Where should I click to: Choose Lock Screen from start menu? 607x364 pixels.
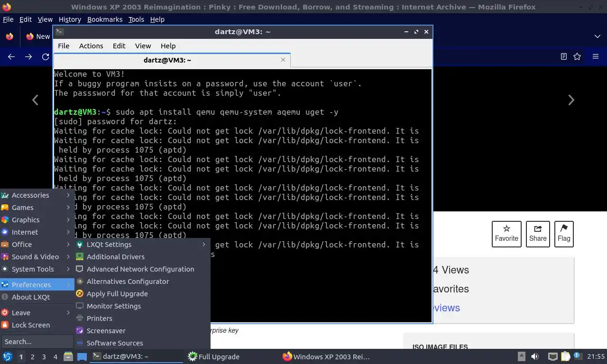pos(37,325)
